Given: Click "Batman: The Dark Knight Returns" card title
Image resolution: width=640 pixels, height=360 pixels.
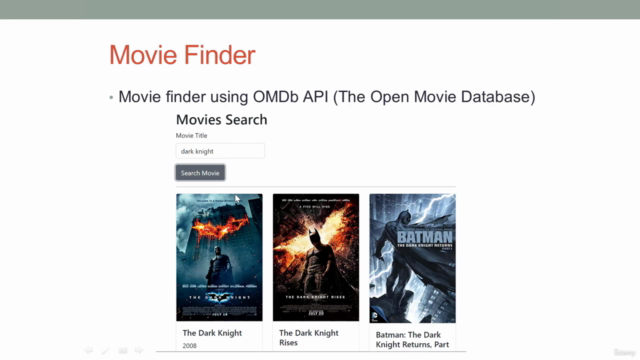Looking at the screenshot, I should point(412,340).
